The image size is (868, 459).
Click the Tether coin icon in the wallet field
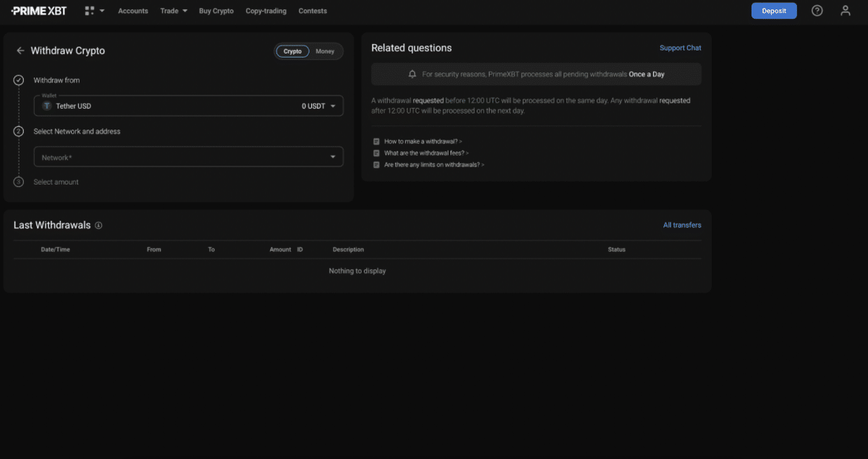48,106
